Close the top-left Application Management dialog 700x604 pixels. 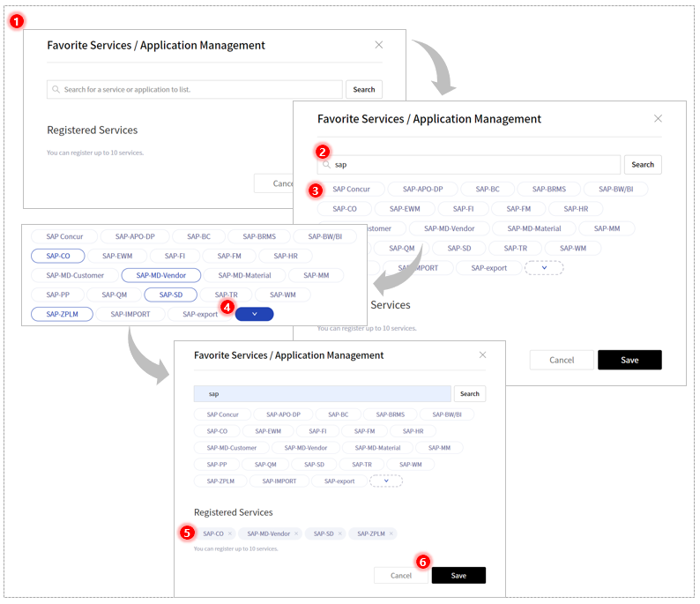point(378,45)
